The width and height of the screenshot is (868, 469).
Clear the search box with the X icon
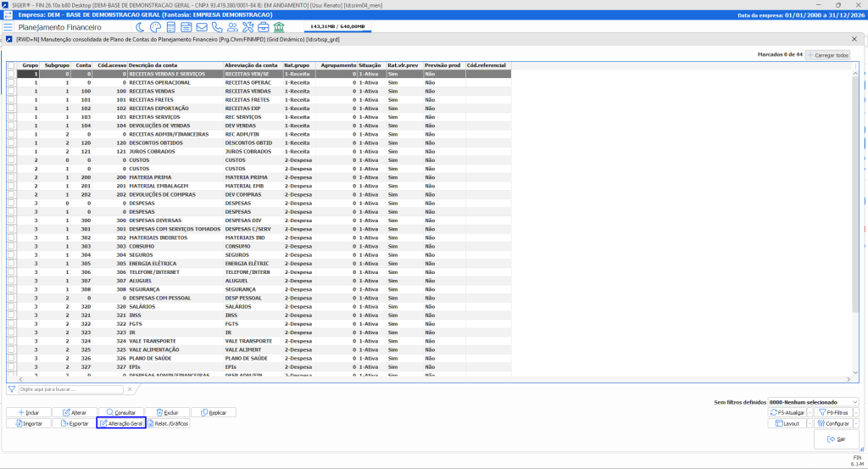[130, 389]
